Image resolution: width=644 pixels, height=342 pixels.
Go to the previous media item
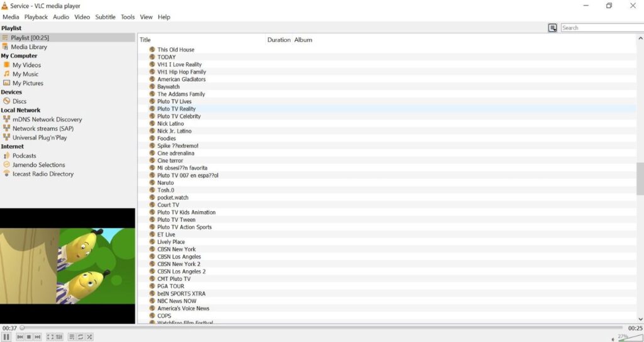(20, 337)
